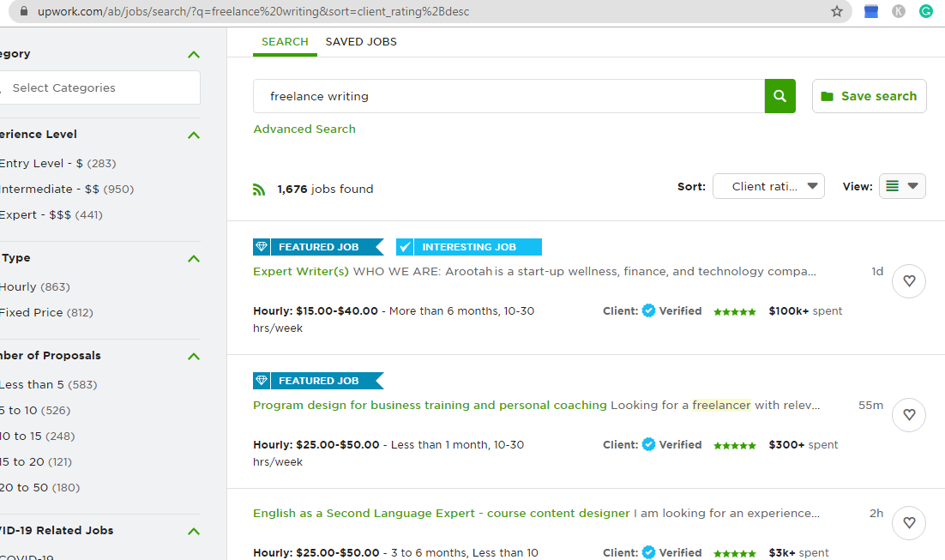Viewport: 945px width, 560px height.
Task: Save the Program design job with heart icon
Action: click(x=909, y=415)
